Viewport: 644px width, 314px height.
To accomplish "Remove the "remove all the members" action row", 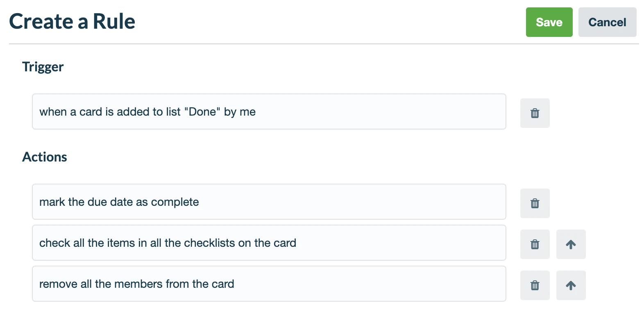I will pyautogui.click(x=535, y=285).
